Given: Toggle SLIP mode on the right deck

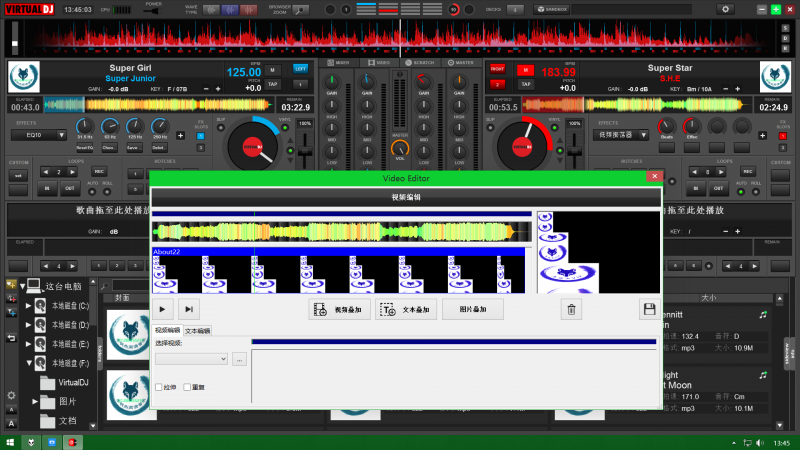Looking at the screenshot, I should tap(490, 128).
